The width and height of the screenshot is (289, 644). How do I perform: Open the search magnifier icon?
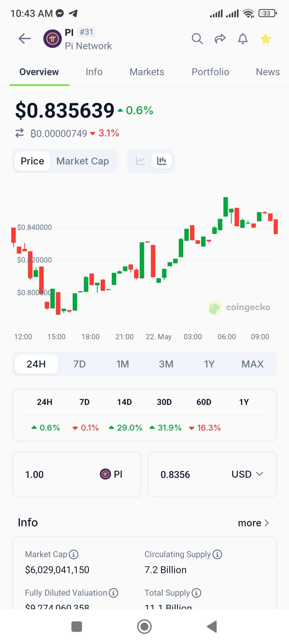pyautogui.click(x=197, y=39)
